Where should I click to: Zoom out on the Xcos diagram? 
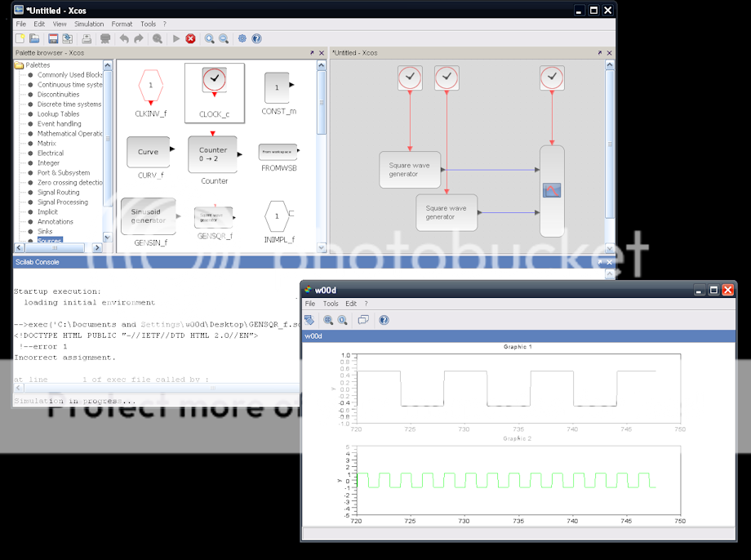click(224, 39)
